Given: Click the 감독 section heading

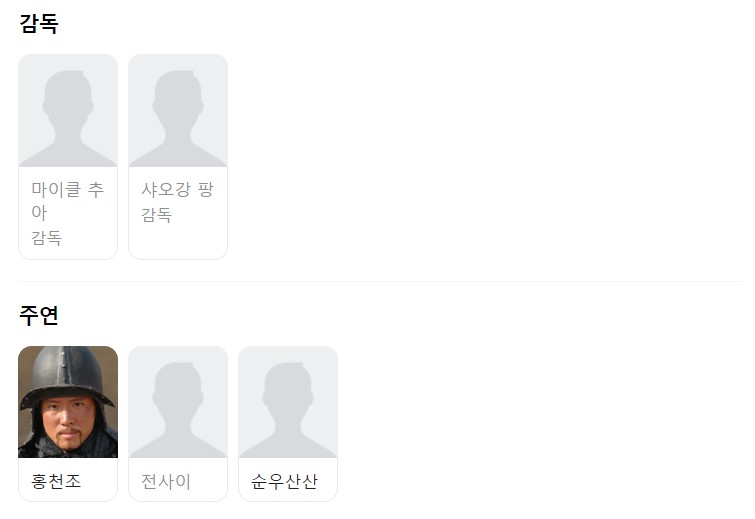Looking at the screenshot, I should pyautogui.click(x=39, y=23).
